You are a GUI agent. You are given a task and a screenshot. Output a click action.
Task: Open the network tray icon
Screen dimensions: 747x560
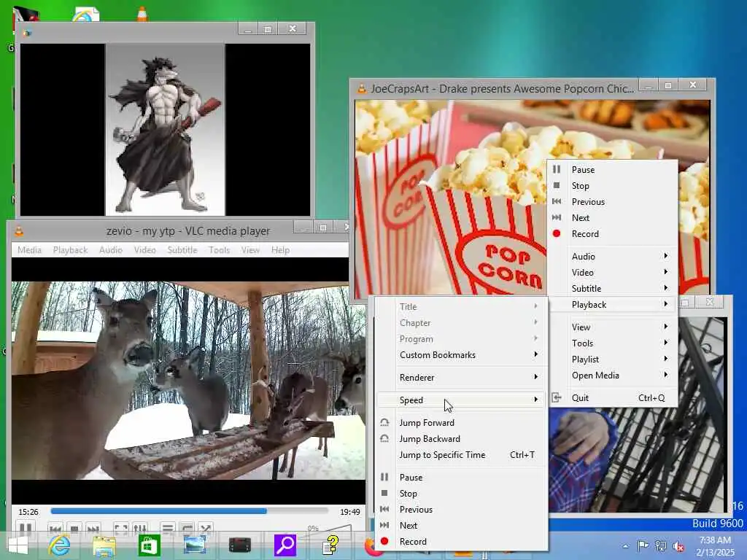pyautogui.click(x=661, y=546)
